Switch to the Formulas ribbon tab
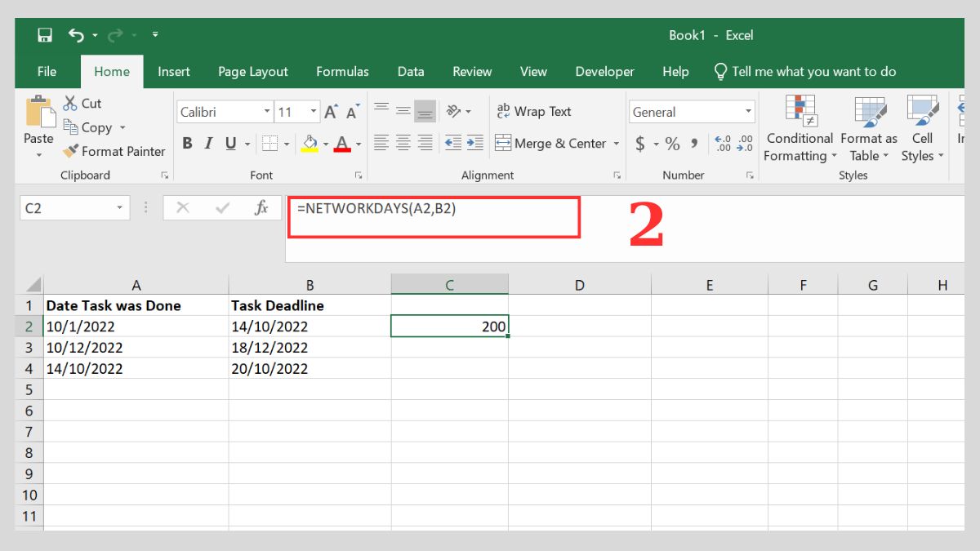Viewport: 980px width, 551px height. 342,71
